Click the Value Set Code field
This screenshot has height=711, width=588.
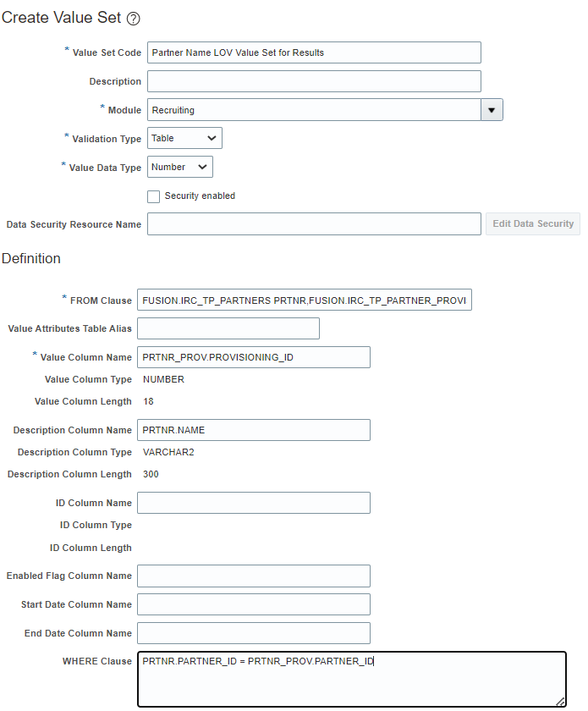click(314, 52)
